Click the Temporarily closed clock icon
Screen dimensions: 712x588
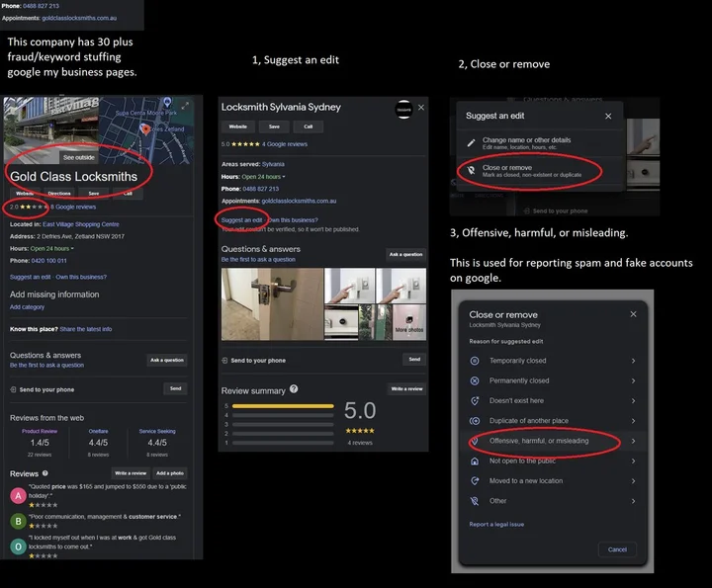pos(476,361)
